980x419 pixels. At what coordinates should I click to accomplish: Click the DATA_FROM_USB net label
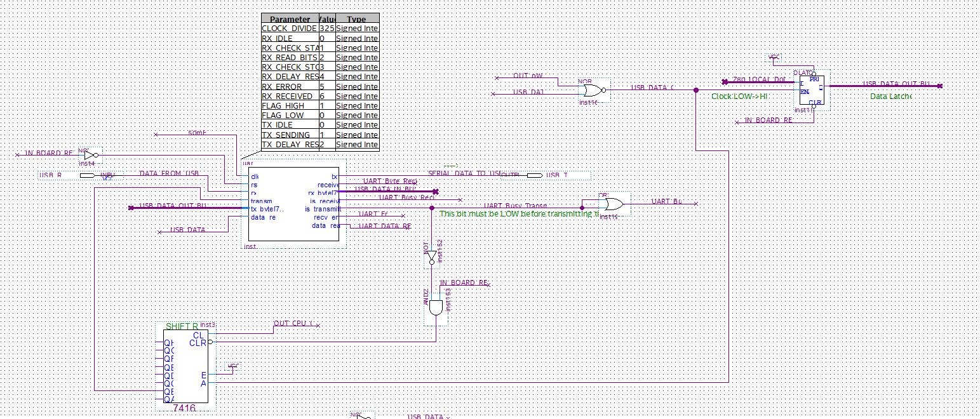coord(170,173)
